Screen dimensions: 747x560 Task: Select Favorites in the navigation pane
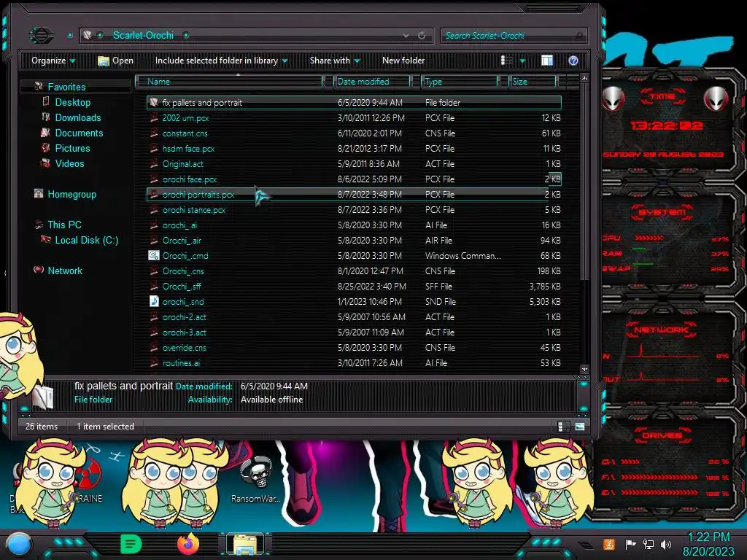66,87
